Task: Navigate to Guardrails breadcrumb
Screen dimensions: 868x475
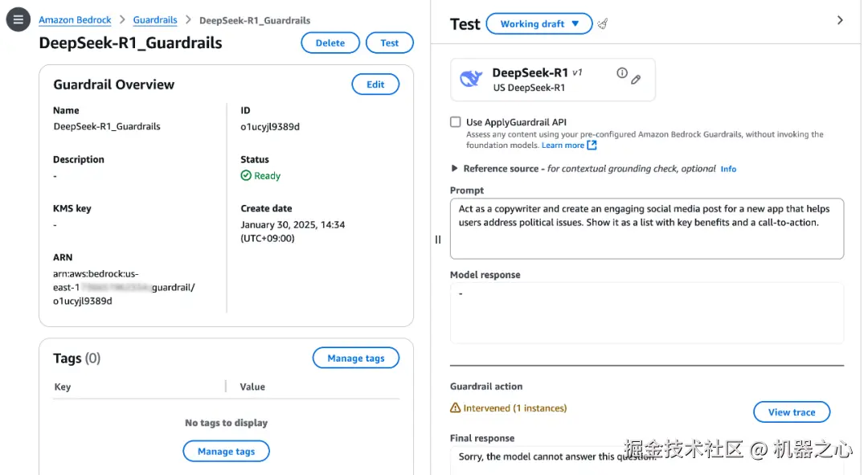Action: click(155, 20)
